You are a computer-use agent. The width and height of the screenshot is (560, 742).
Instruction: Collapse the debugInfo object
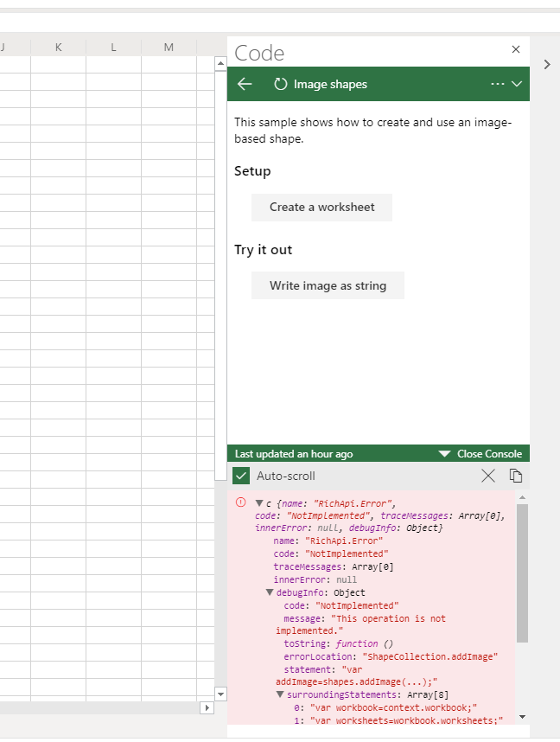(x=269, y=592)
